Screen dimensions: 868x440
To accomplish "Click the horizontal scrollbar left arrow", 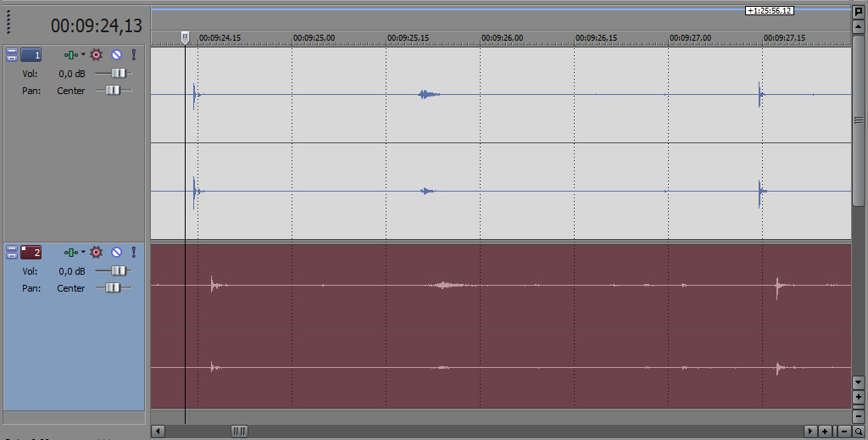I will (x=159, y=432).
